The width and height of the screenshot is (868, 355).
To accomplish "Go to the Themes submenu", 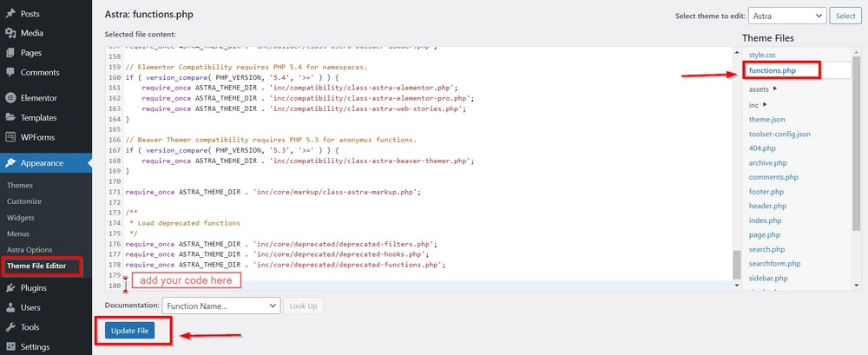I will (20, 186).
